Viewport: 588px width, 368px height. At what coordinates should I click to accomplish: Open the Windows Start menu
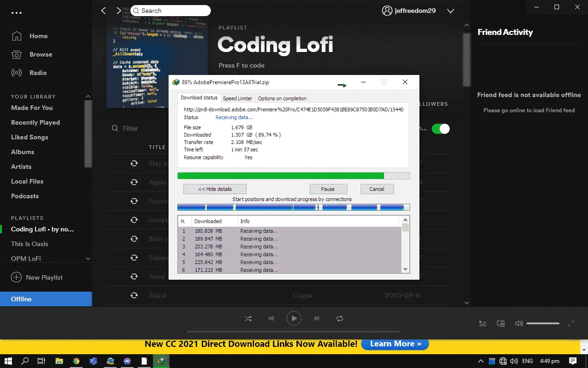click(x=8, y=361)
